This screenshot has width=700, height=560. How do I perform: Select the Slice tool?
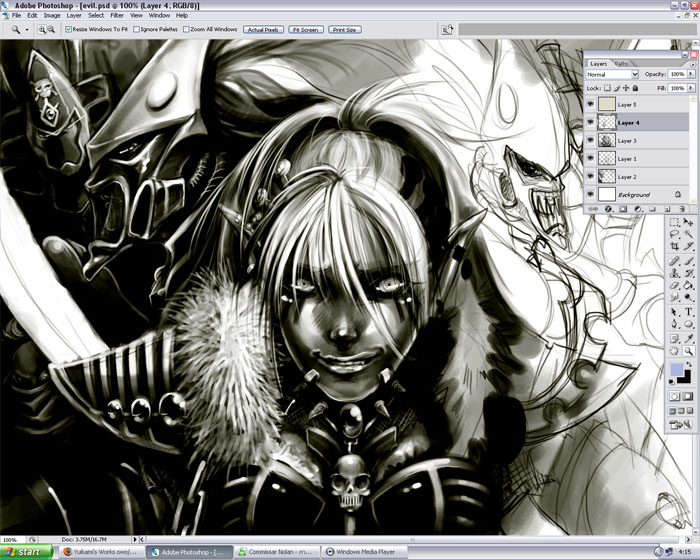(x=688, y=246)
